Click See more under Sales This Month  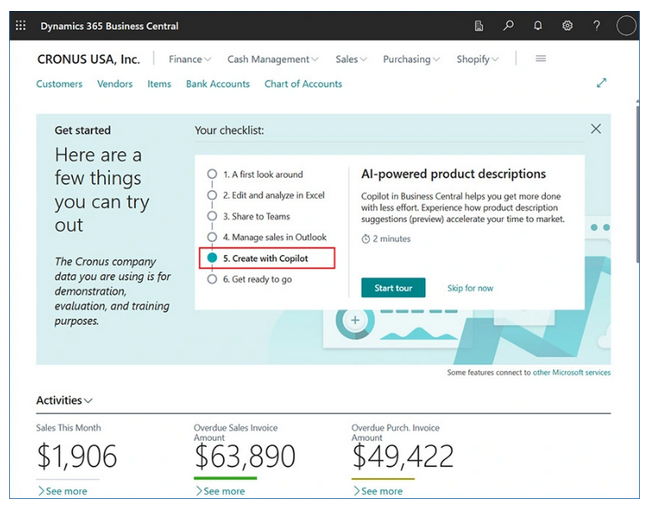[x=62, y=491]
